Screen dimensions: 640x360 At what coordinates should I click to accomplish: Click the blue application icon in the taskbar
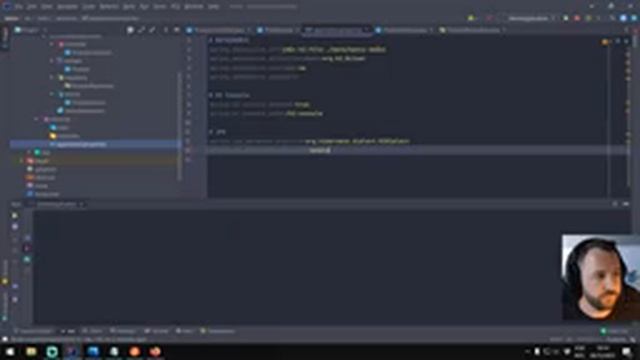pos(93,352)
